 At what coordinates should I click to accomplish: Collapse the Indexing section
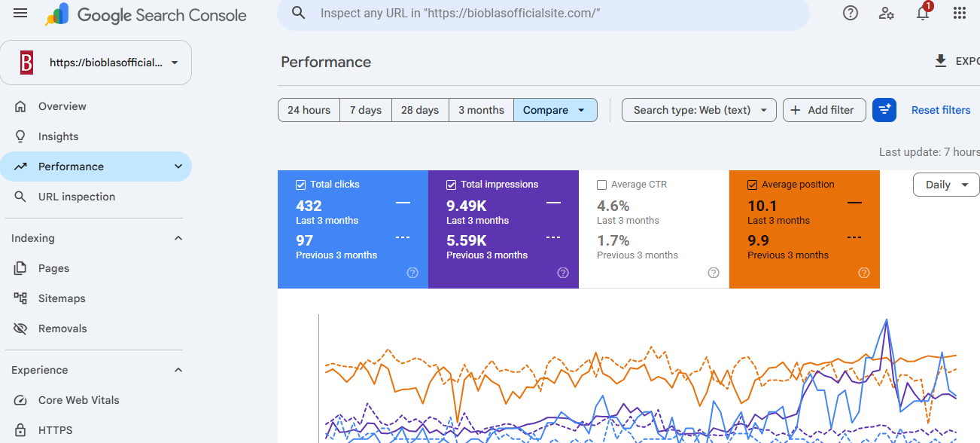click(x=178, y=238)
